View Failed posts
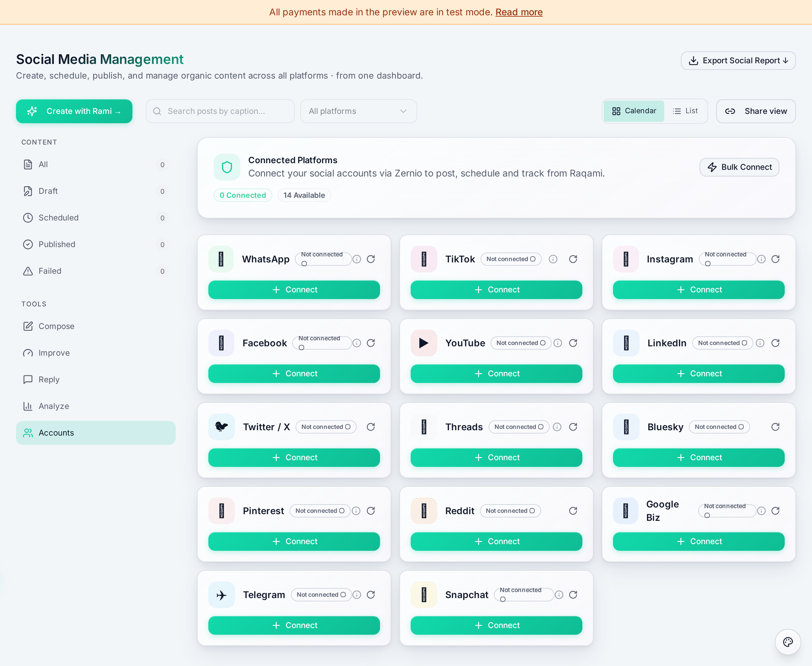The width and height of the screenshot is (812, 666). click(x=96, y=271)
